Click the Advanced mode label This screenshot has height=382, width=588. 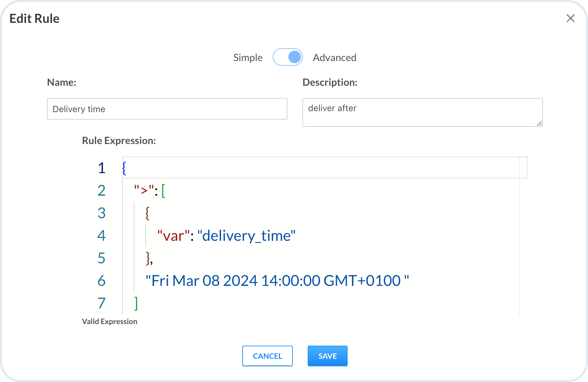tap(334, 58)
